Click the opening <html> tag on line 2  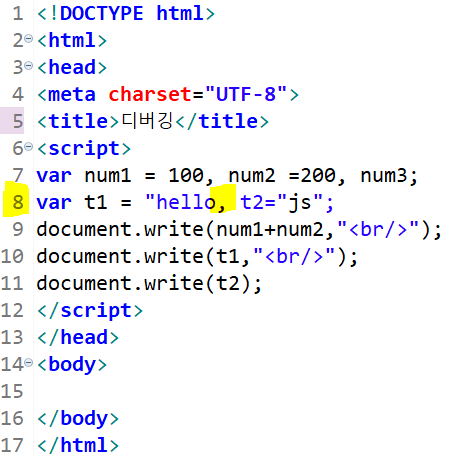coord(72,41)
